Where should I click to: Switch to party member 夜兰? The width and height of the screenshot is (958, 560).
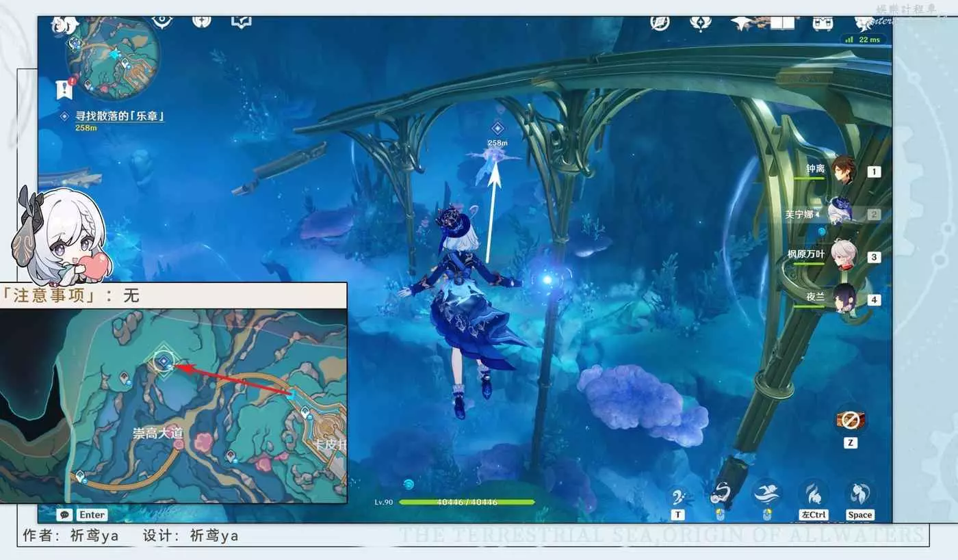(x=844, y=299)
